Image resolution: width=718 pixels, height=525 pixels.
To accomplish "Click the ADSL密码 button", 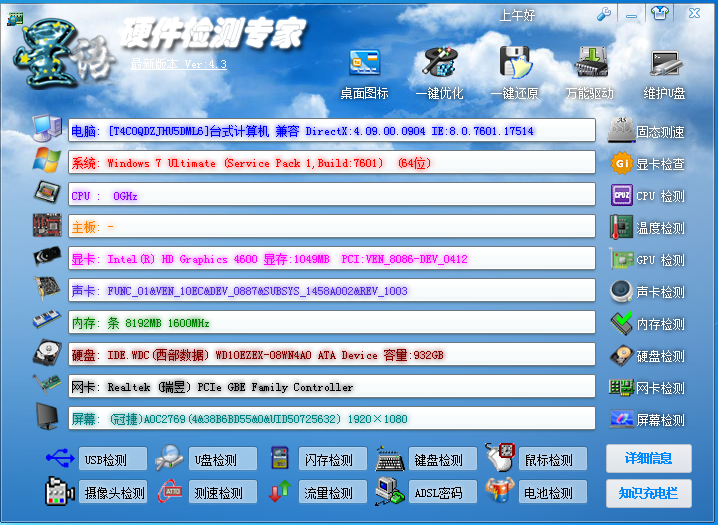I will tap(442, 492).
